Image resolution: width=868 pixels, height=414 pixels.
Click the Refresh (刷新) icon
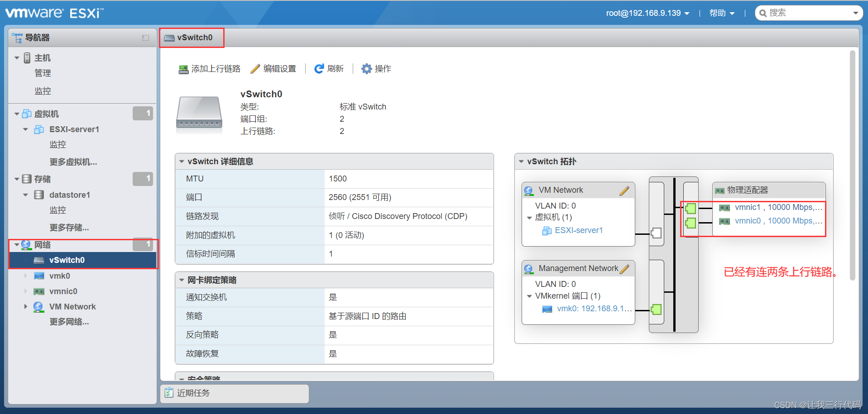tap(319, 69)
